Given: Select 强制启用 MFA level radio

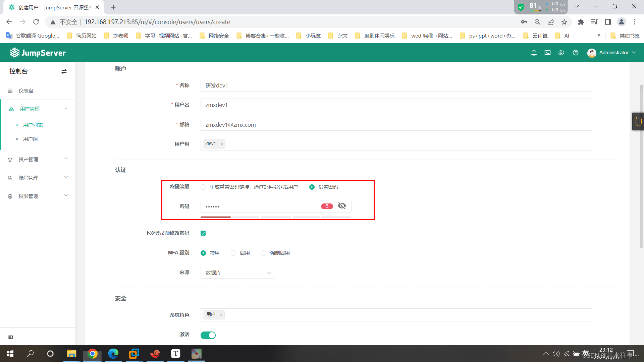Looking at the screenshot, I should 264,253.
